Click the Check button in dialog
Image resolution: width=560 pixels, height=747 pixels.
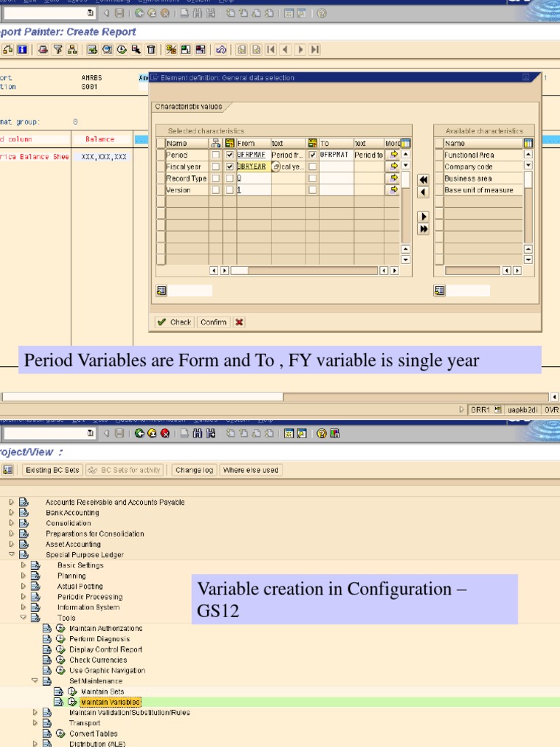(175, 322)
